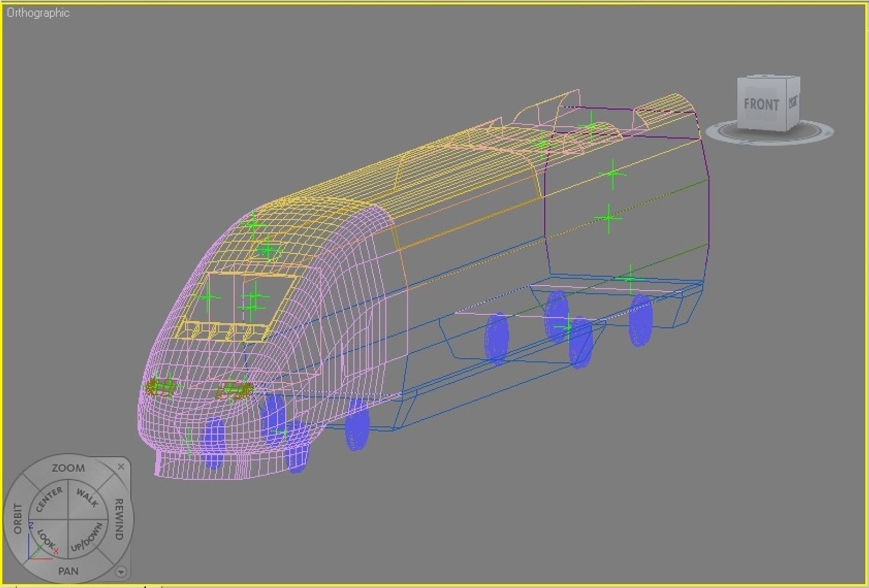Click the ViewCube right side face
The height and width of the screenshot is (588, 869).
point(793,102)
